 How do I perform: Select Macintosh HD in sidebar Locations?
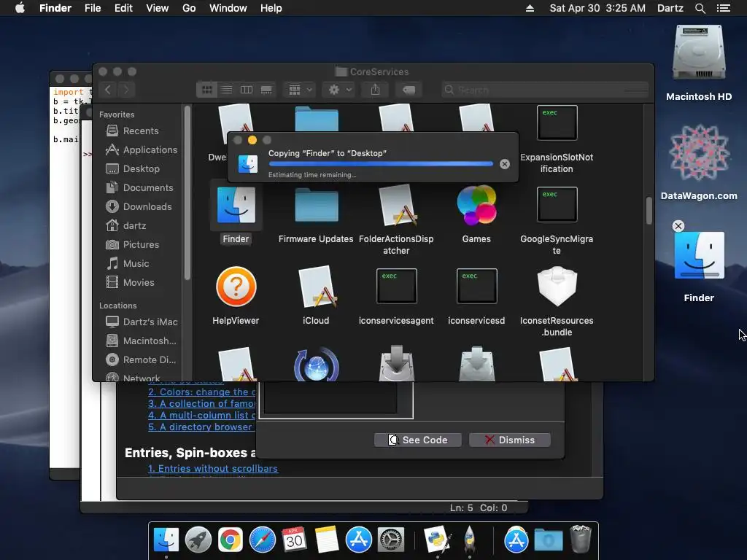[x=141, y=341]
